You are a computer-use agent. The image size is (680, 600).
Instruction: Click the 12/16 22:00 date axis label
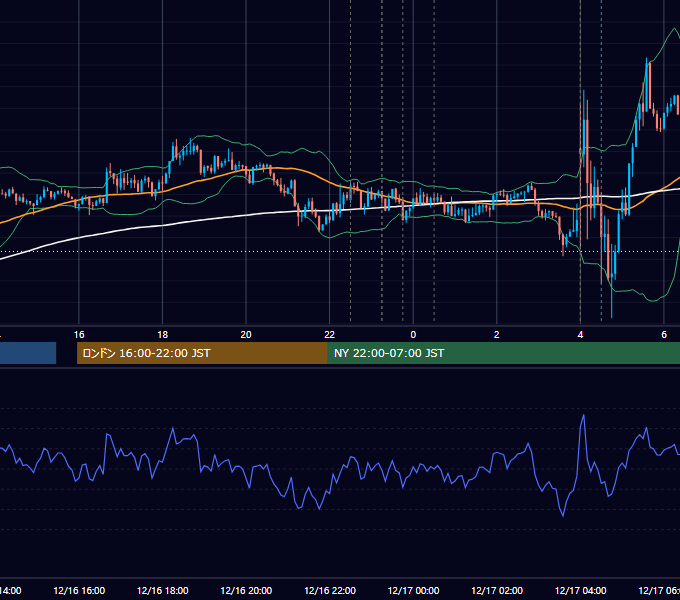point(330,590)
